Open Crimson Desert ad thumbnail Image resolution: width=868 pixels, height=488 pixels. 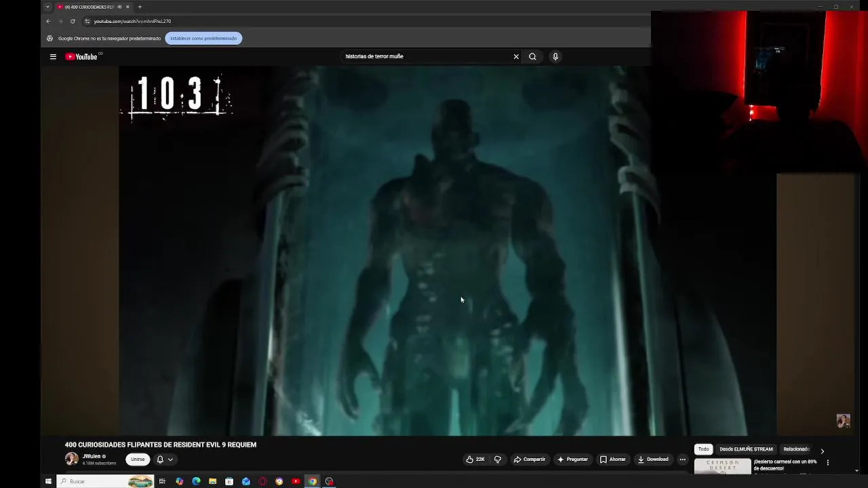[x=723, y=466]
